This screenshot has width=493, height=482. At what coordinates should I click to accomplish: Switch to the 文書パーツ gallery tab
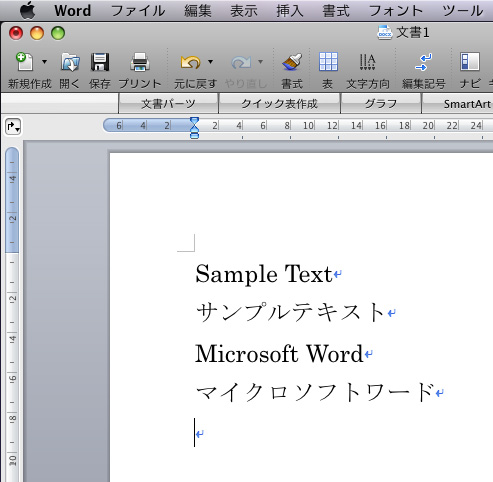tap(168, 104)
